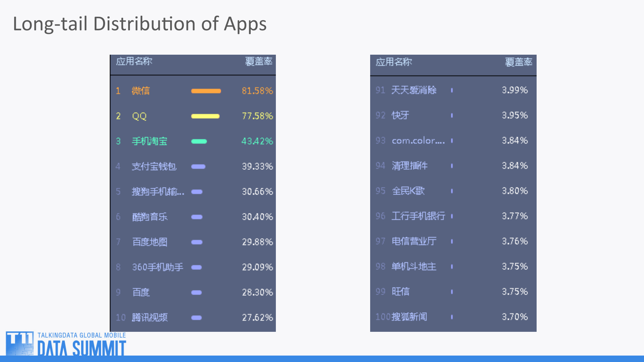Select the 百度地图 app row
Image resolution: width=644 pixels, height=362 pixels.
[x=150, y=242]
